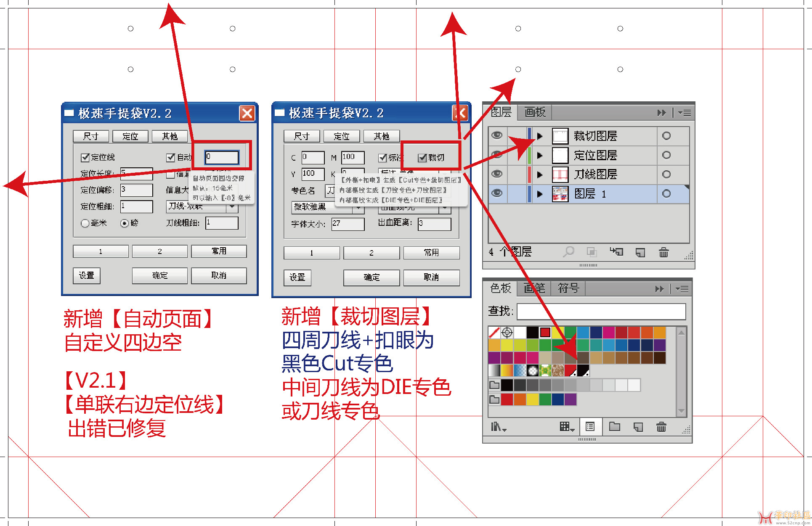Delete selected layer with Layers trash icon
Screen dimensions: 812x526
click(663, 252)
